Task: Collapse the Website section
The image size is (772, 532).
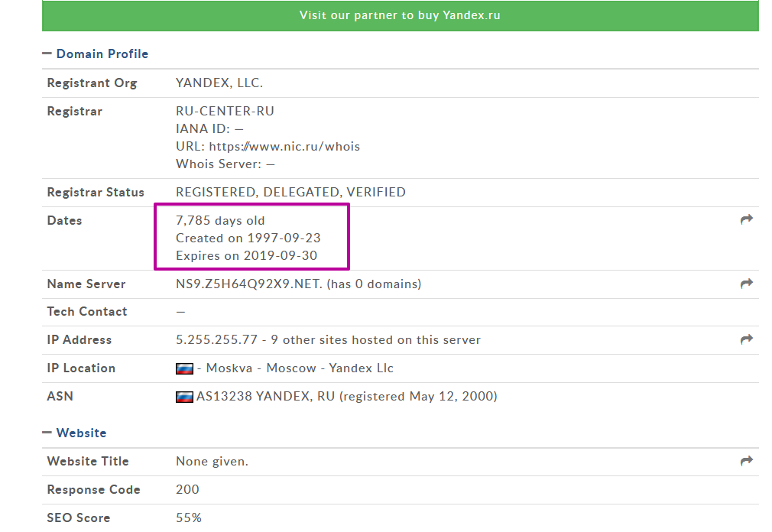Action: [47, 433]
